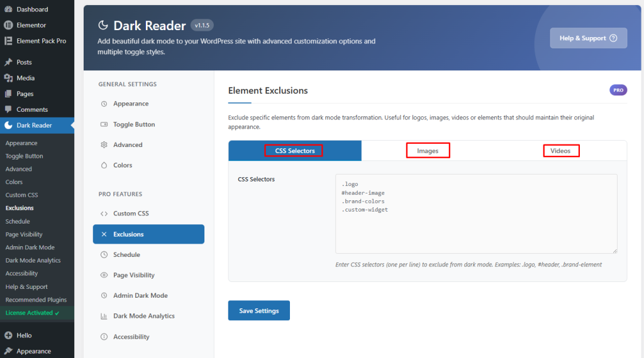Screen dimensions: 644x358
Task: Click the Media icon in admin sidebar
Action: tap(8, 78)
